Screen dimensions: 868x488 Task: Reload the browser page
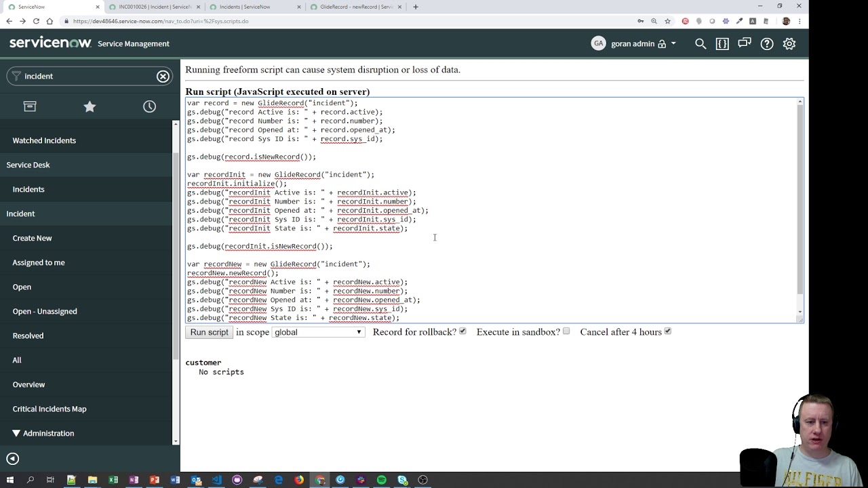36,21
